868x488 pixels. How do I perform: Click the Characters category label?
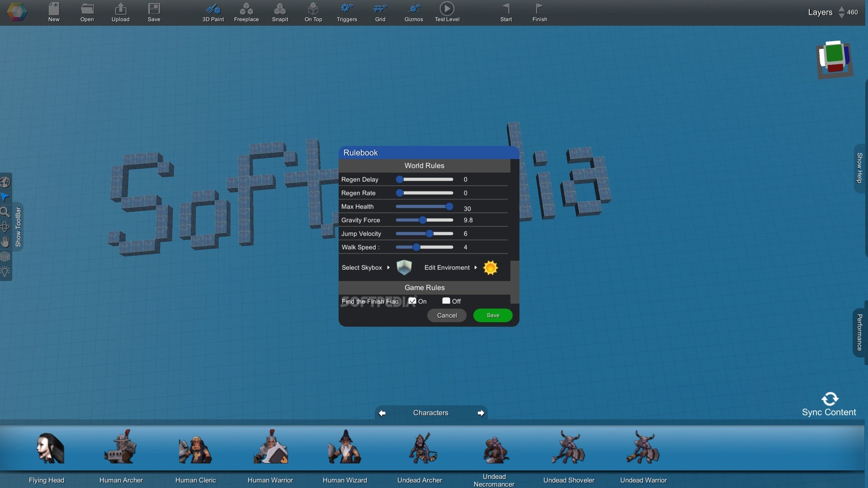tap(430, 413)
